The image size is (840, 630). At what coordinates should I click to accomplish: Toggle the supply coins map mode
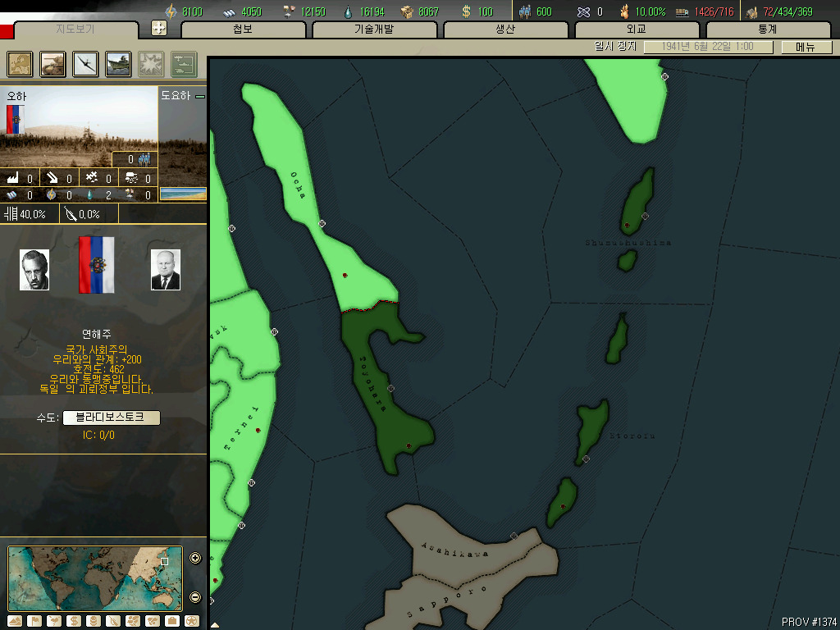[x=94, y=621]
